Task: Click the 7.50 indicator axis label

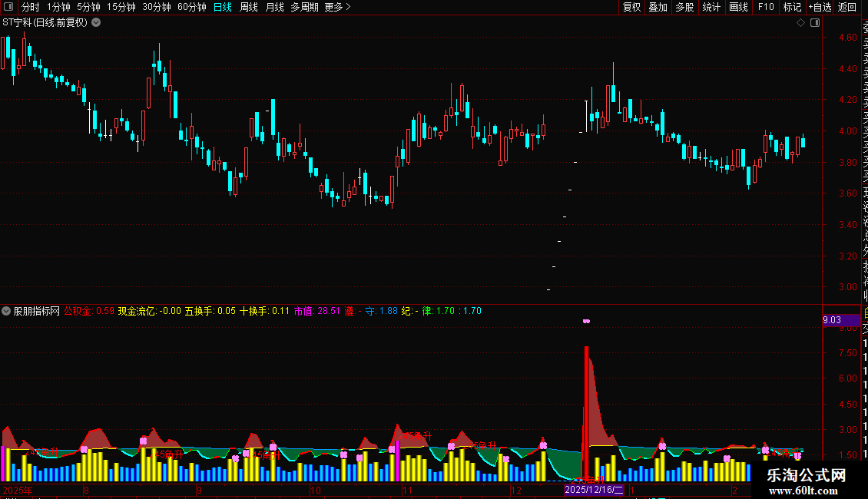Action: tap(847, 353)
